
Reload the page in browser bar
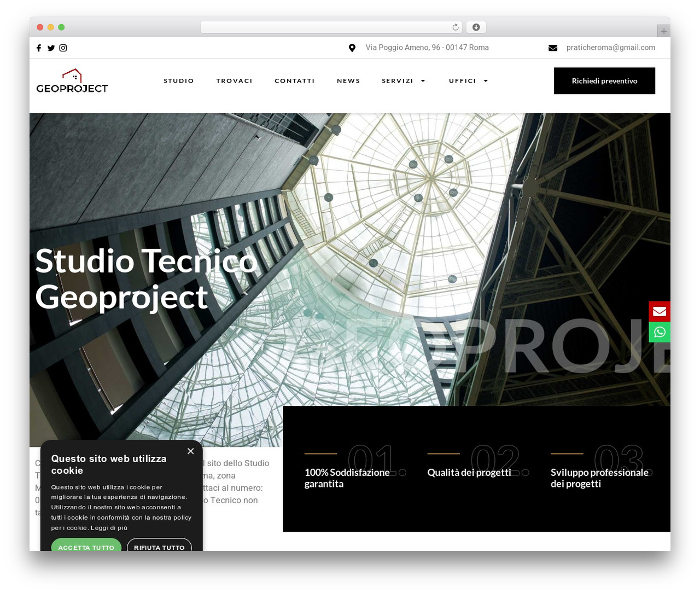point(456,27)
